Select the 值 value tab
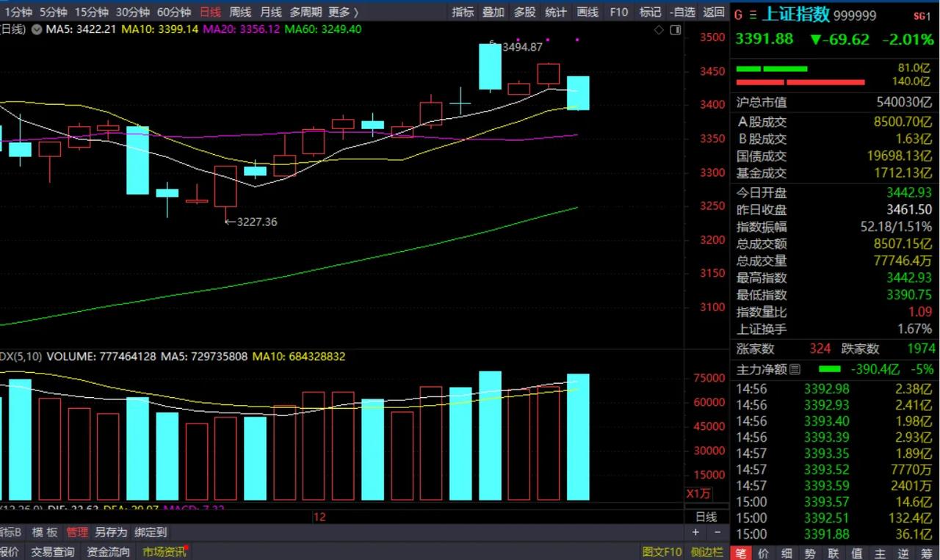This screenshot has width=940, height=560. click(x=856, y=553)
